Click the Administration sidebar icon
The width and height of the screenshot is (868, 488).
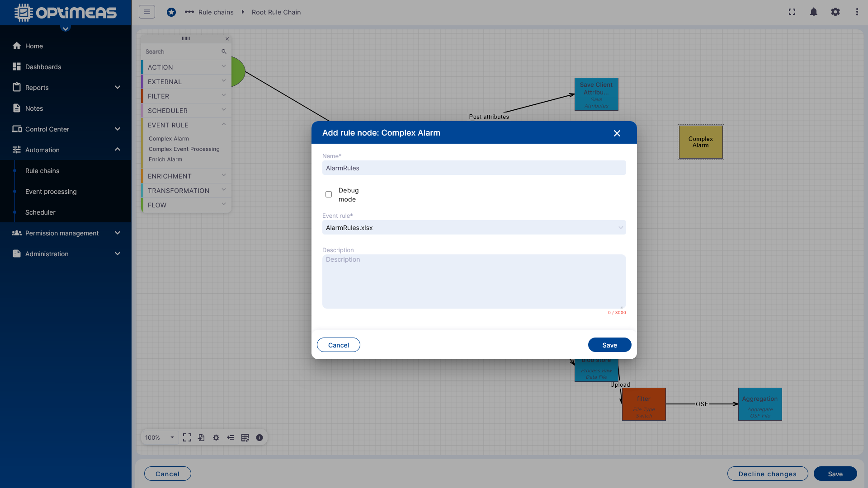17,253
